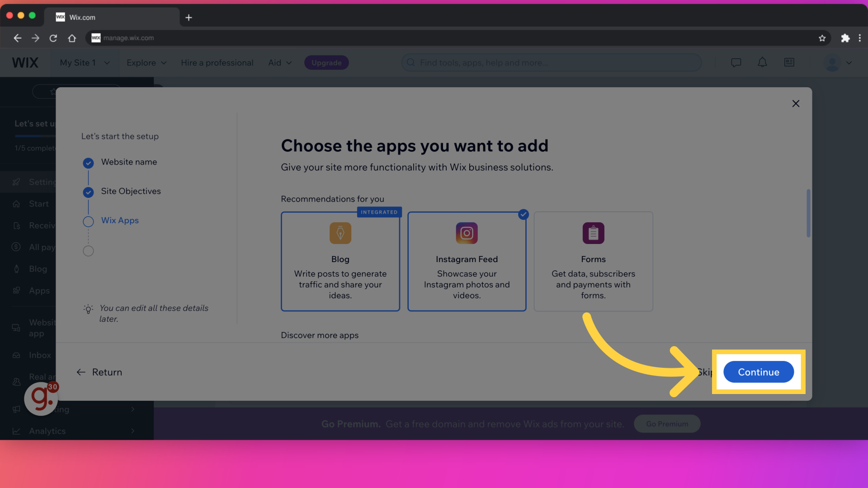Click the empty final step circle
This screenshot has width=868, height=488.
(88, 251)
